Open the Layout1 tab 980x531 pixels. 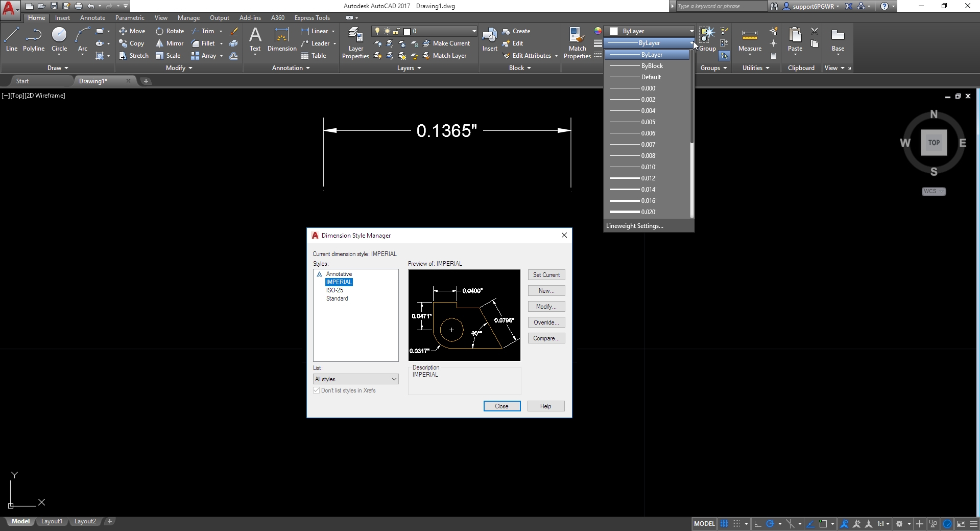[x=52, y=521]
